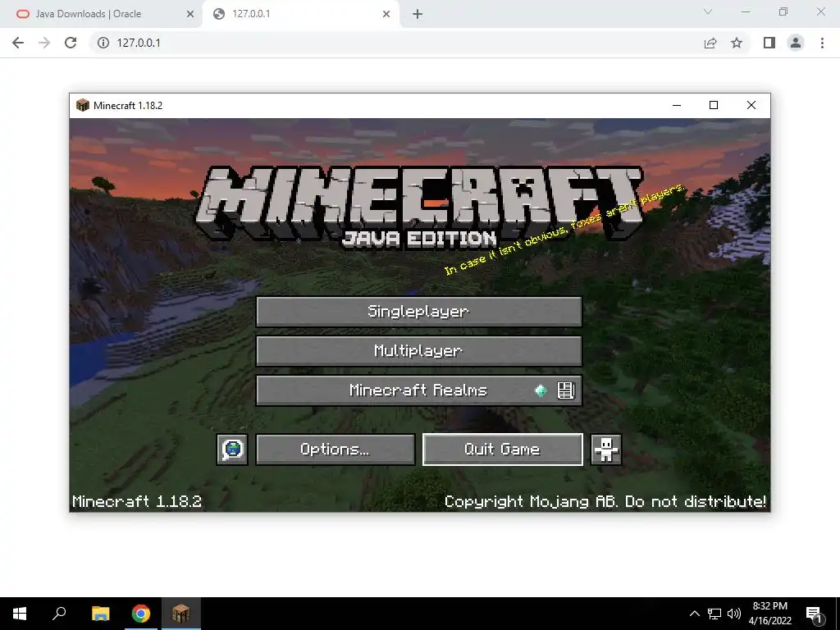
Task: Click the Minecraft window crafting table icon
Action: point(83,105)
